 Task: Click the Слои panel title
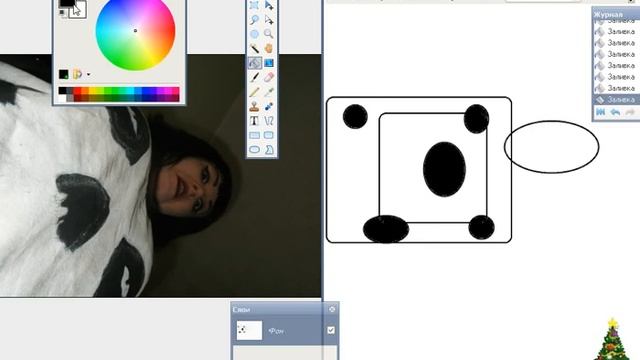point(241,309)
